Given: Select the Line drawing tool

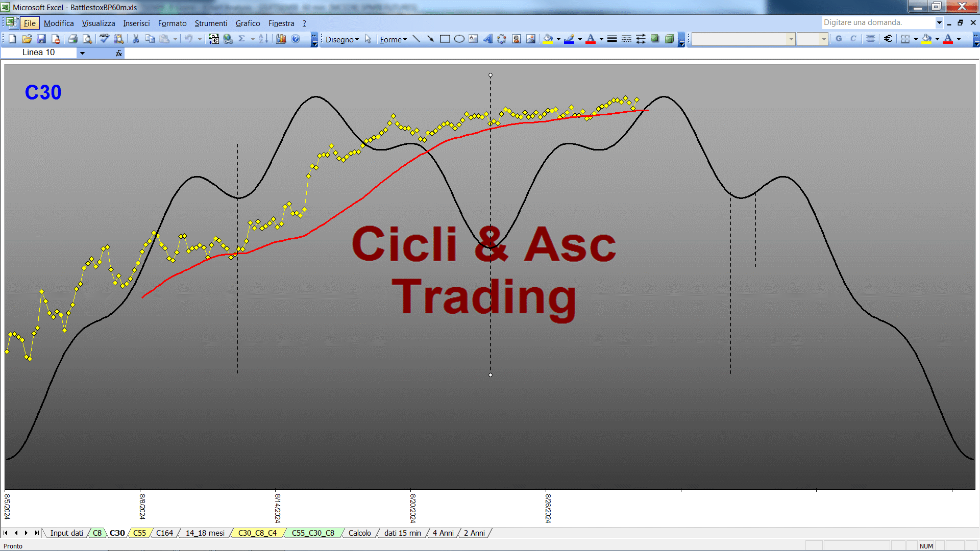Looking at the screenshot, I should (416, 39).
